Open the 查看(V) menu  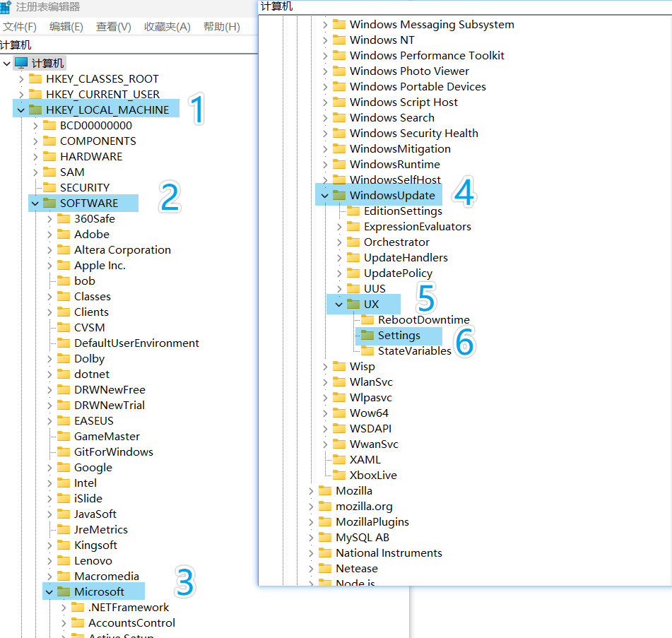[113, 27]
